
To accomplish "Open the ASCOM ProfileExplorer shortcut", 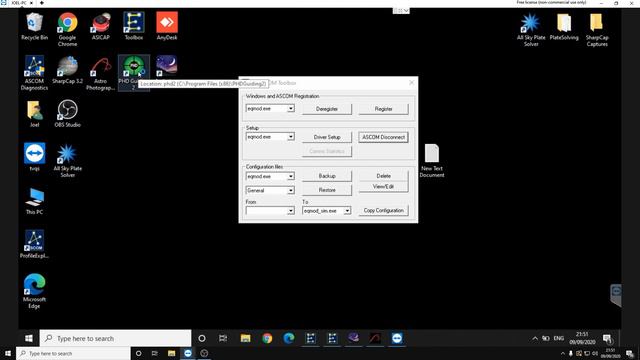I will coord(34,244).
